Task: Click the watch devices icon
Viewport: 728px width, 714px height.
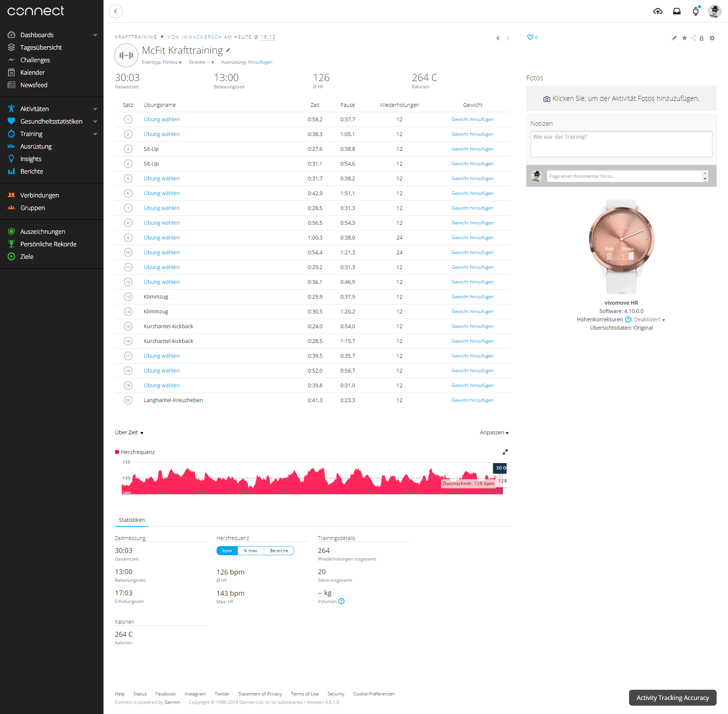Action: pos(695,11)
